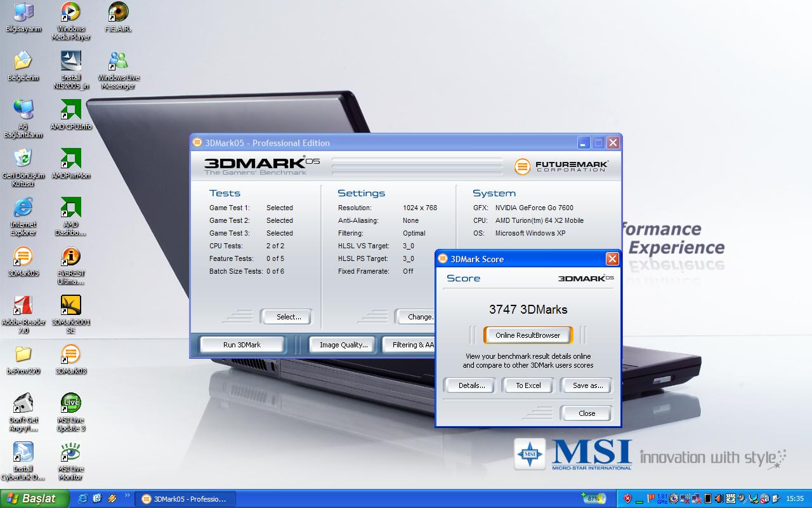Viewport: 812px width, 508px height.
Task: Click the Microsoft Windows XP OS text
Action: 530,233
